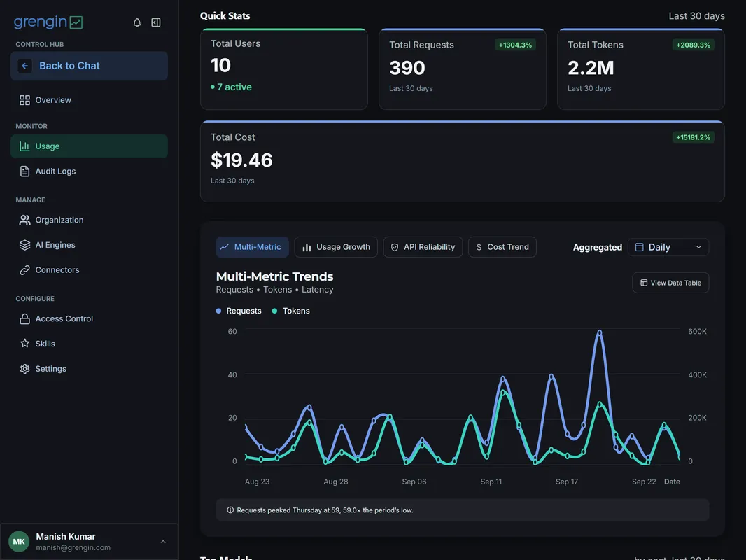The width and height of the screenshot is (746, 560).
Task: Click the Skills star icon
Action: (x=24, y=344)
